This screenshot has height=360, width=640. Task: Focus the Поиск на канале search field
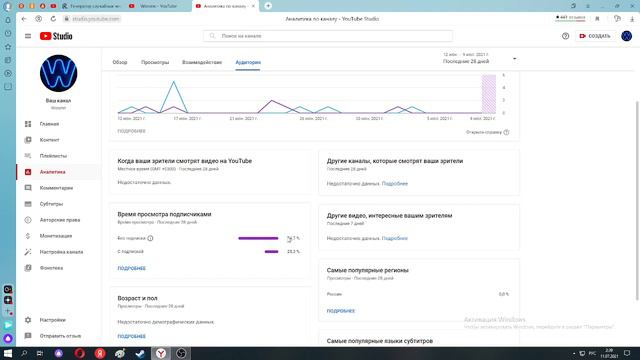click(328, 36)
